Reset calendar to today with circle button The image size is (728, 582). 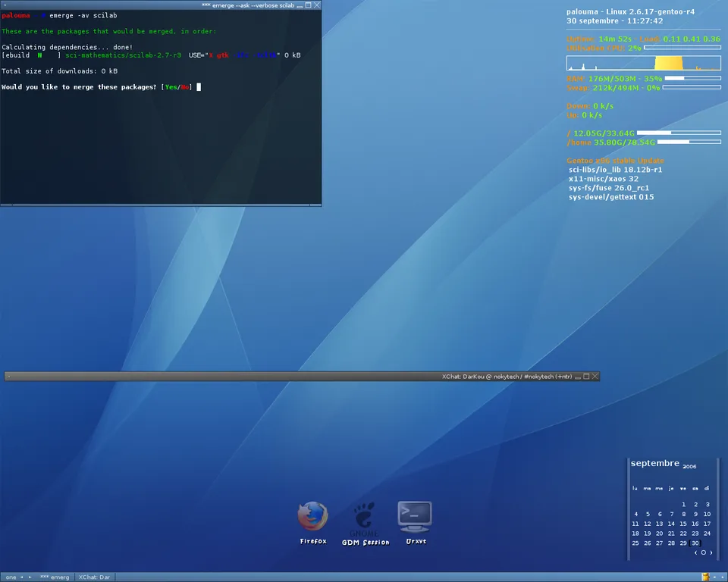[x=704, y=552]
